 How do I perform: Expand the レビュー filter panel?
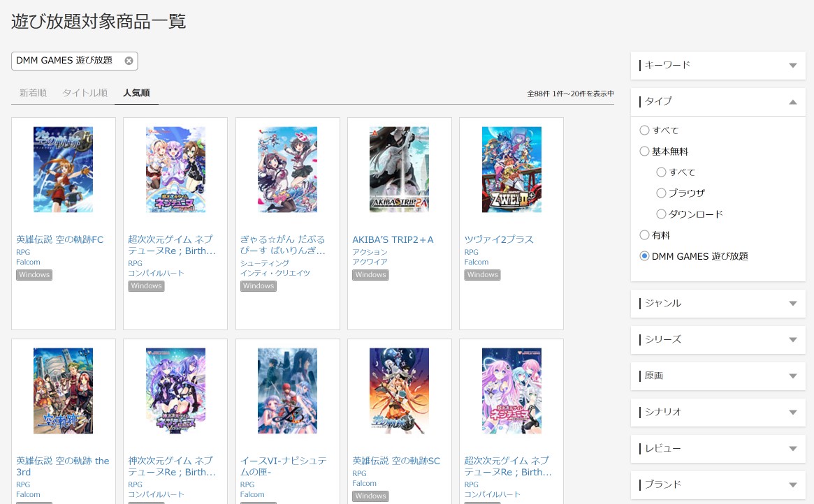tap(718, 449)
